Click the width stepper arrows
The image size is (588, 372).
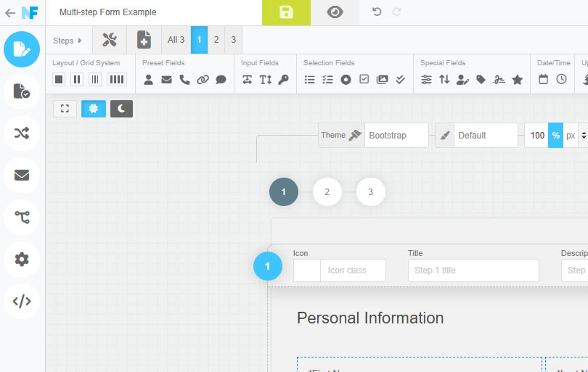[583, 135]
